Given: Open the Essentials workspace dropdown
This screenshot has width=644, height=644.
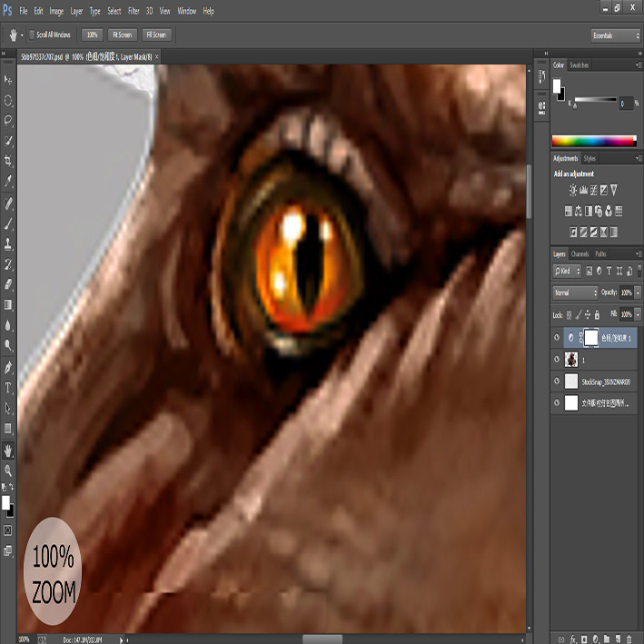Looking at the screenshot, I should pyautogui.click(x=615, y=35).
